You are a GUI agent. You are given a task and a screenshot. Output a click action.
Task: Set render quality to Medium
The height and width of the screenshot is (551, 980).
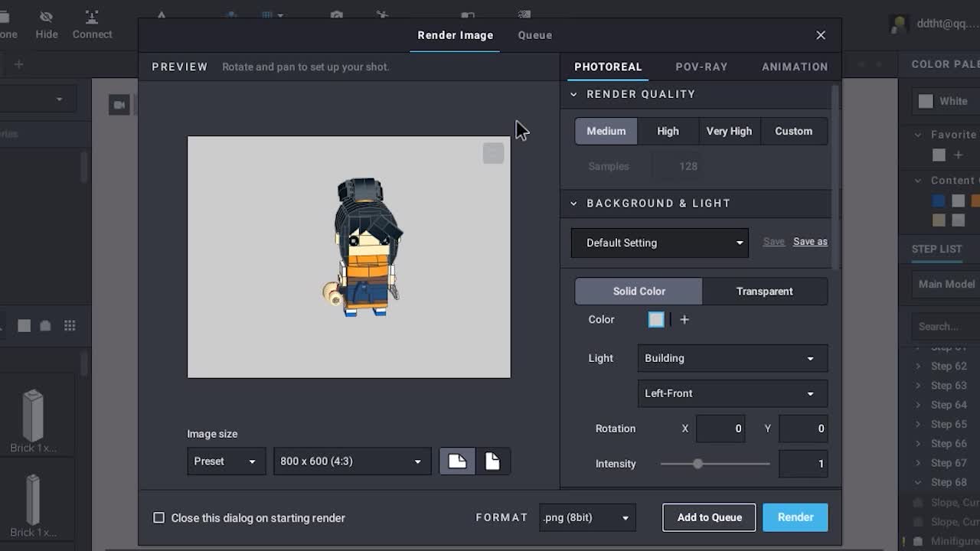click(606, 131)
